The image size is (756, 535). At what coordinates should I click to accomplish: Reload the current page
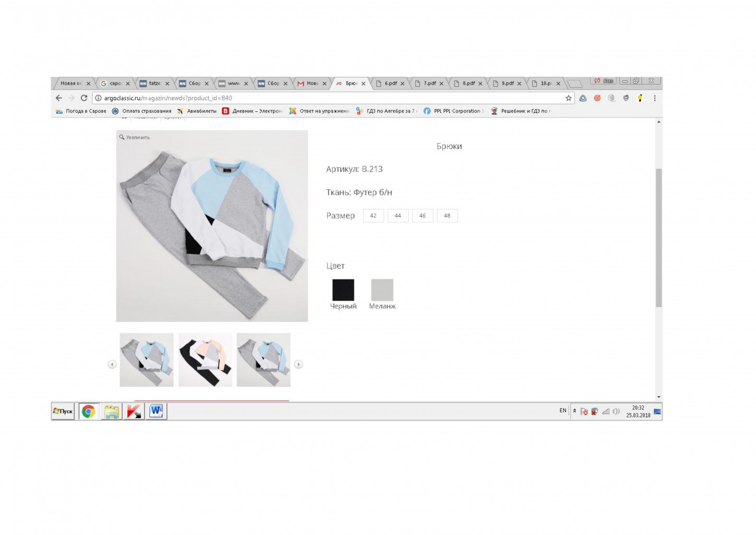click(x=84, y=98)
